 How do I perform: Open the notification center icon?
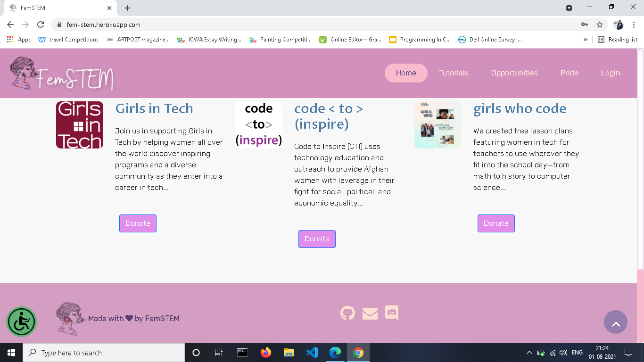click(628, 353)
